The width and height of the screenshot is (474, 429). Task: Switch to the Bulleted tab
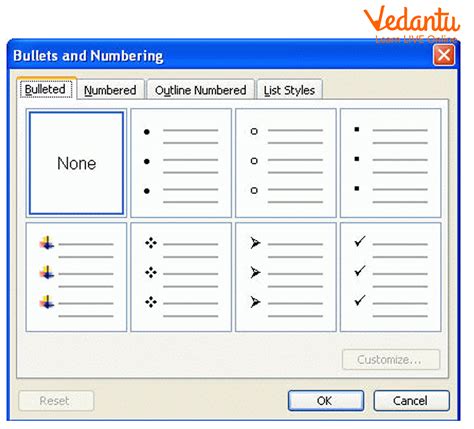click(x=46, y=89)
